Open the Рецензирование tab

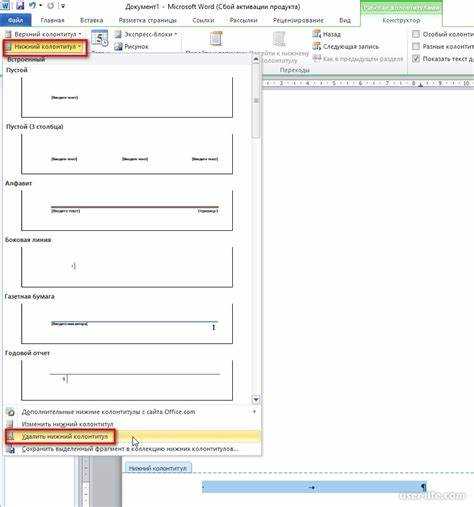pos(298,20)
